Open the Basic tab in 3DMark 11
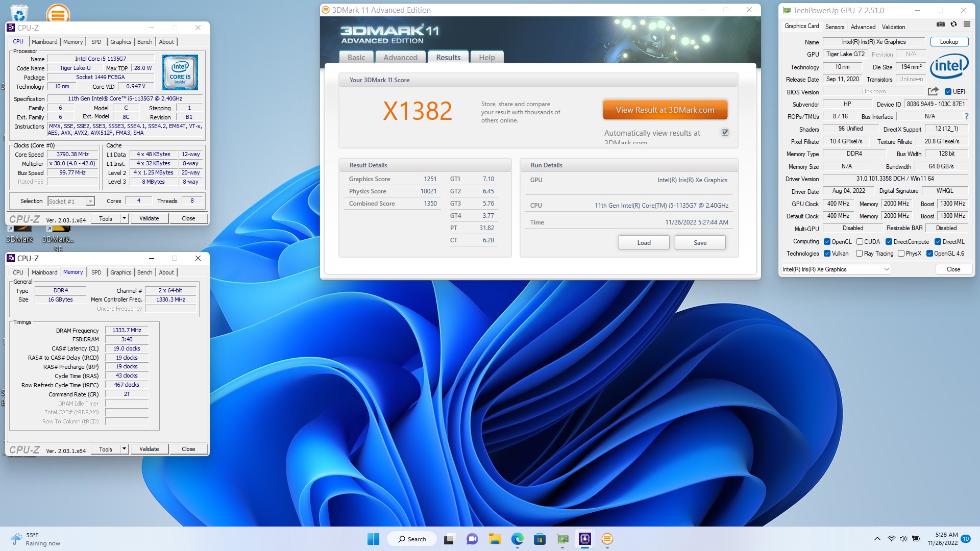This screenshot has height=551, width=980. pyautogui.click(x=356, y=57)
